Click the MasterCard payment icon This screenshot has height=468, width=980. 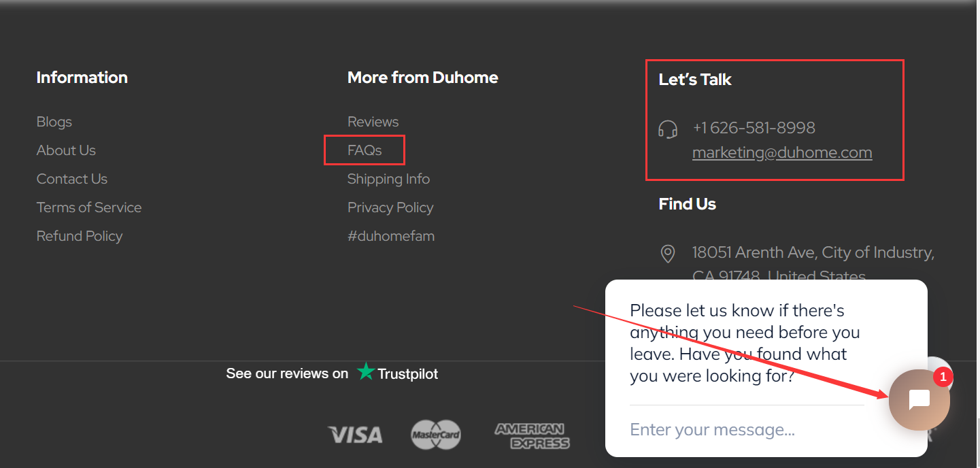click(436, 434)
